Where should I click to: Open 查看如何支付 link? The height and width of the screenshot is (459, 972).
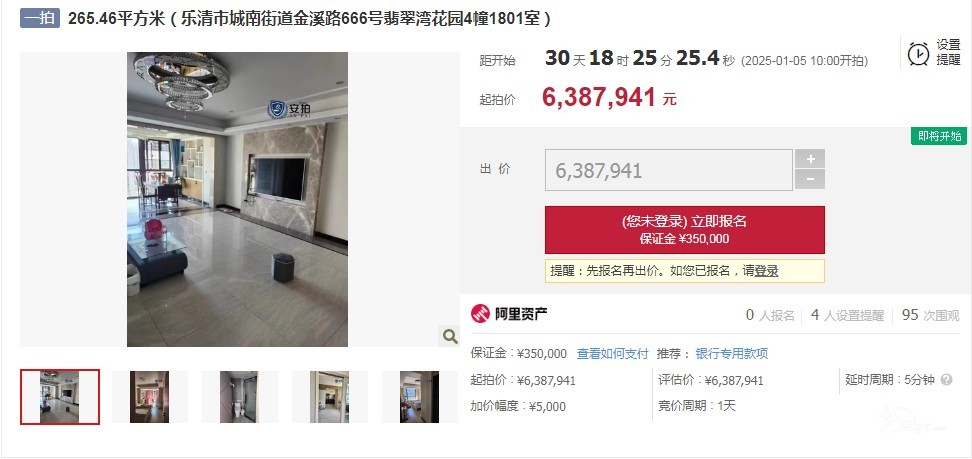pos(612,354)
